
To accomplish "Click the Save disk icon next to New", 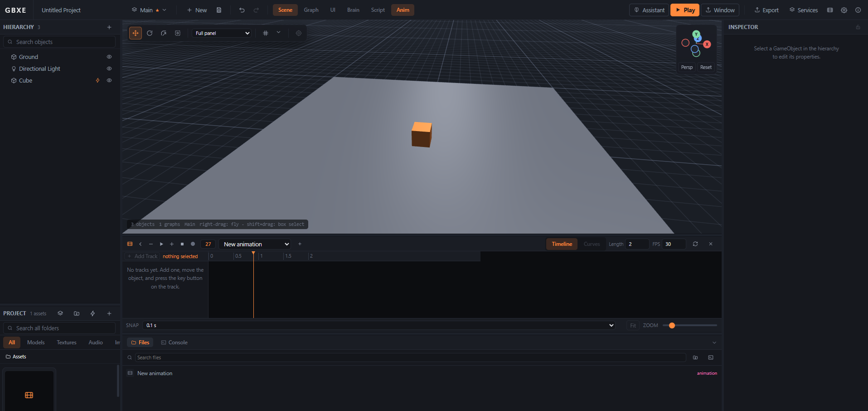I will [x=219, y=10].
